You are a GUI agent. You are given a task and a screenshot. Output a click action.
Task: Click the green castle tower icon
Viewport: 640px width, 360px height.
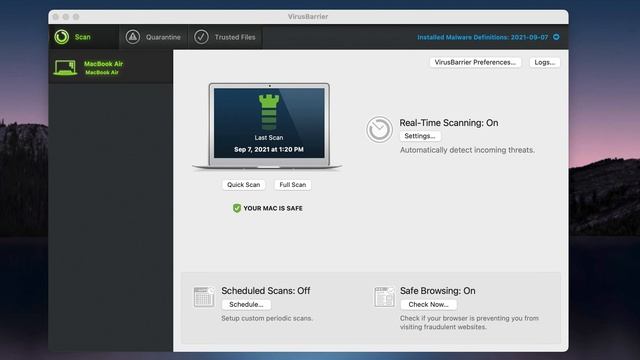269,111
